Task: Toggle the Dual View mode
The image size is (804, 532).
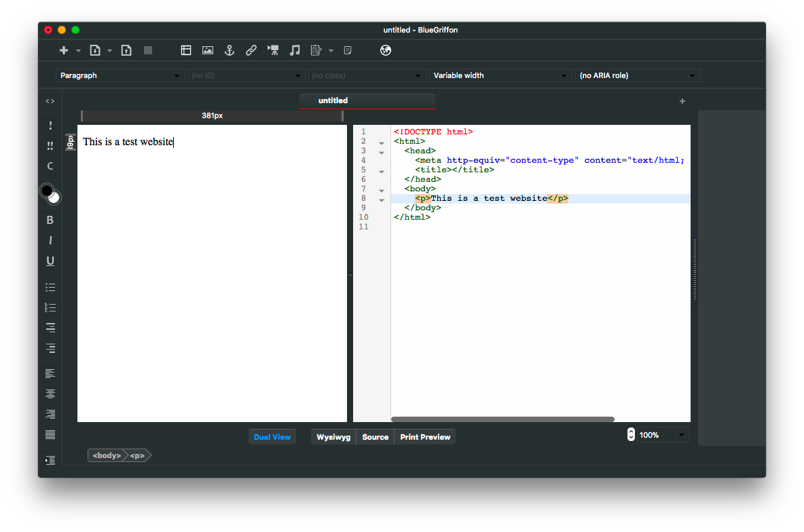Action: point(272,437)
